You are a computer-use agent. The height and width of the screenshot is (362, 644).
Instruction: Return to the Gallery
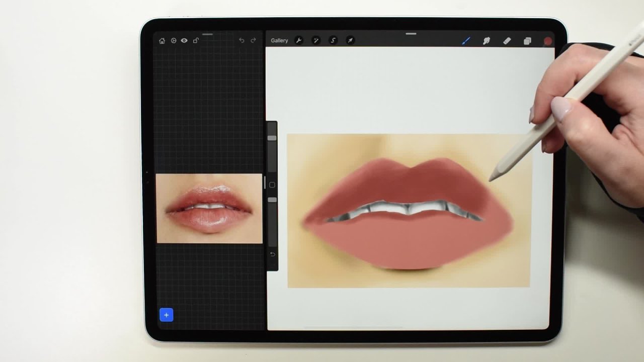pyautogui.click(x=279, y=41)
